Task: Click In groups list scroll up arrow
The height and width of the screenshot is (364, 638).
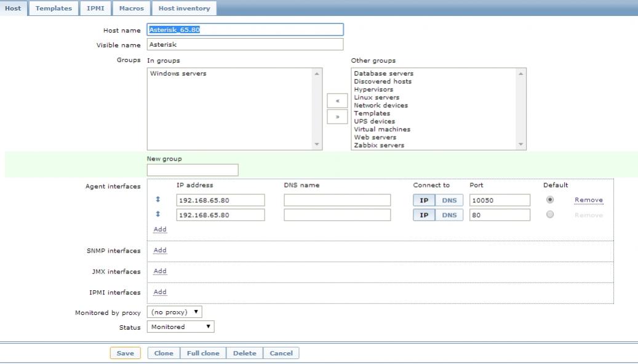Action: 317,74
